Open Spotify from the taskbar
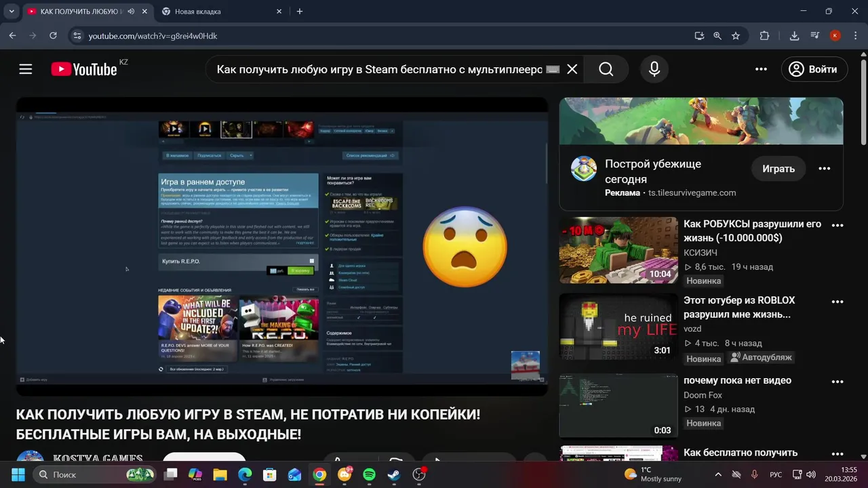Image resolution: width=868 pixels, height=488 pixels. point(369,474)
